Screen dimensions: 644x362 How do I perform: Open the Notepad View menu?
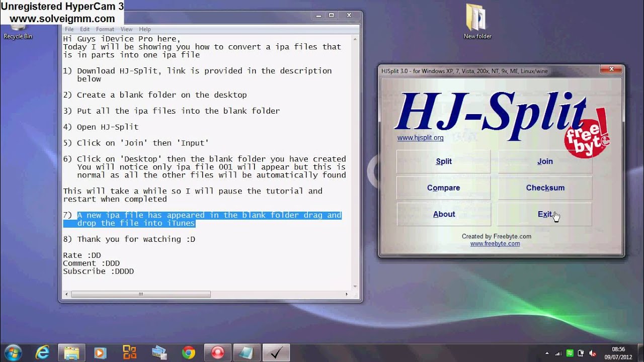coord(126,29)
